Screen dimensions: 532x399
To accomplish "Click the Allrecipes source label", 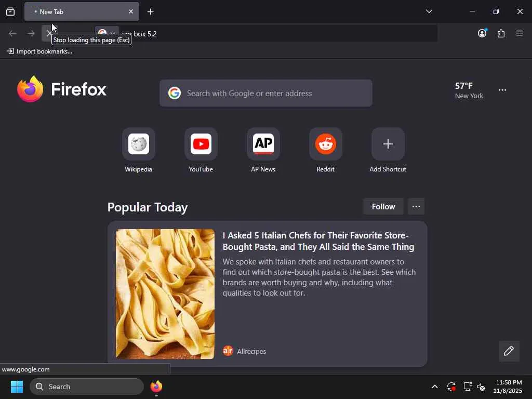I will point(251,352).
